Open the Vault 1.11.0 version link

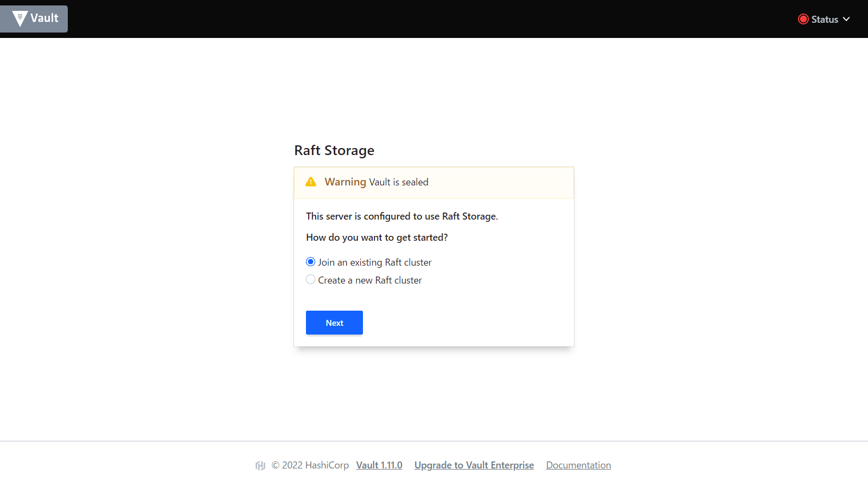[379, 465]
